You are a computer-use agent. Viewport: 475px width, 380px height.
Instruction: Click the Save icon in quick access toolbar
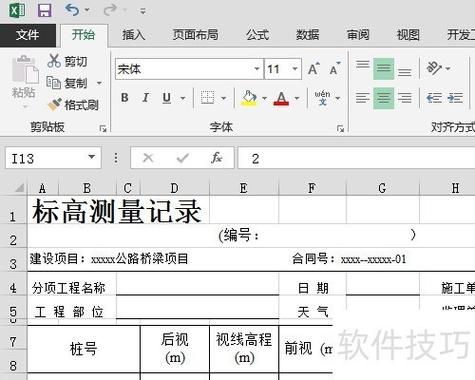coord(44,10)
